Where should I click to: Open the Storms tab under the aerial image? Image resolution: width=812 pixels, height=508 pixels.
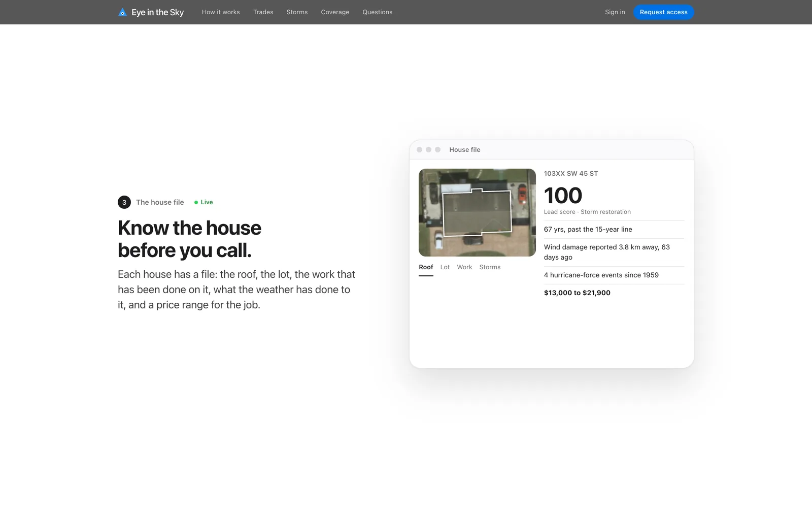pos(490,267)
